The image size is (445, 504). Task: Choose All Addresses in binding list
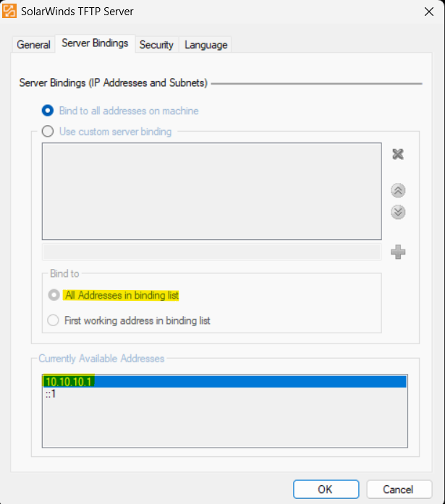[54, 295]
